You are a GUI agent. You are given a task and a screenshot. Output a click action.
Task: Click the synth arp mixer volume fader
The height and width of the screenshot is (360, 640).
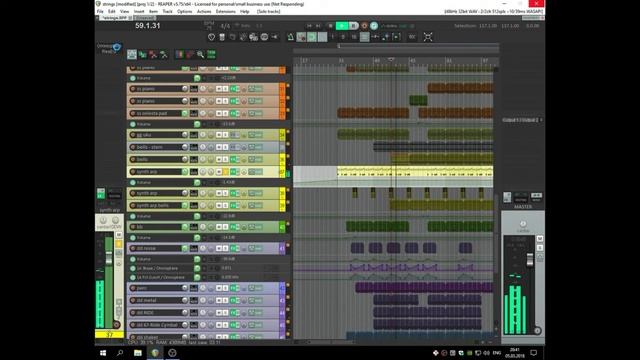click(109, 258)
